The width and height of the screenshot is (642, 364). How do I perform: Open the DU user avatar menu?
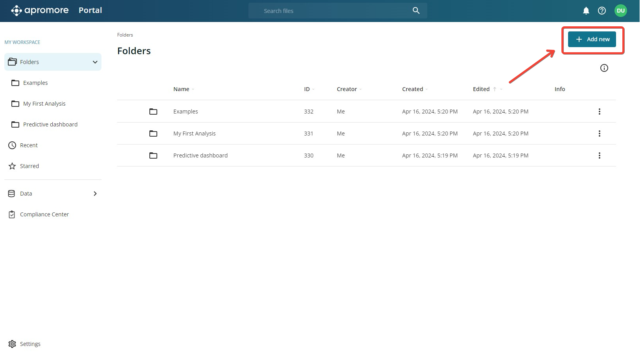tap(620, 11)
